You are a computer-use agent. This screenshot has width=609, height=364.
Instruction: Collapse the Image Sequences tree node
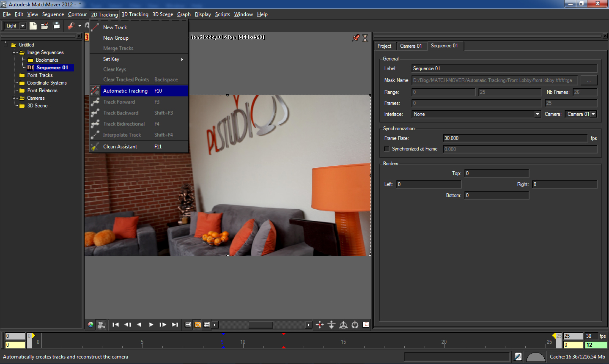pyautogui.click(x=14, y=52)
